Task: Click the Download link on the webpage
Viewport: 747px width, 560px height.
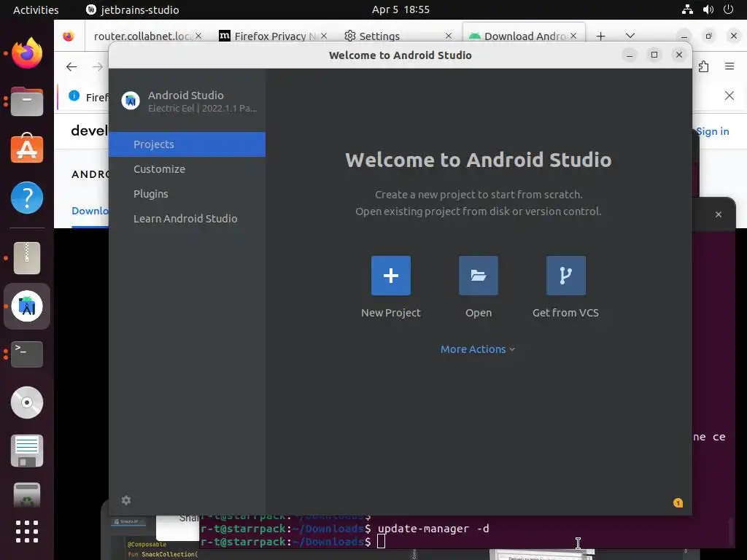Action: click(x=90, y=211)
